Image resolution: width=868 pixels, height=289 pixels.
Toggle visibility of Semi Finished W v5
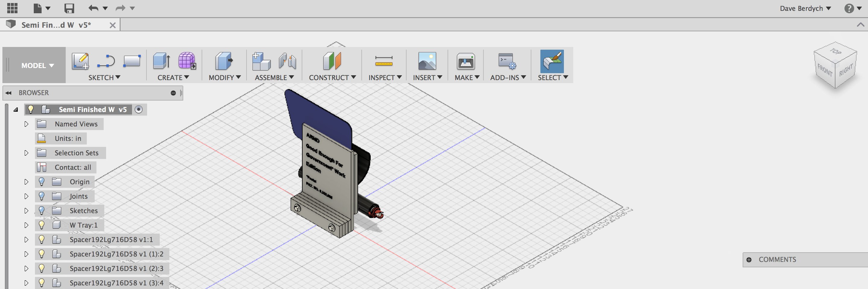(31, 109)
